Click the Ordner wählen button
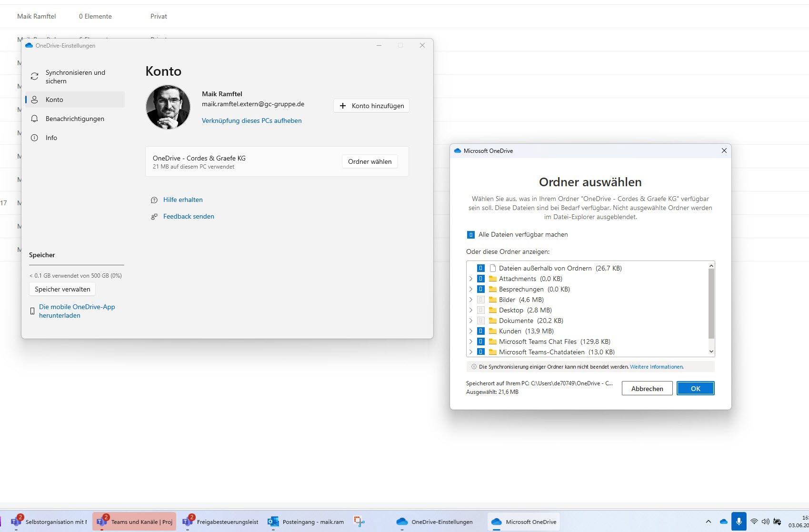 tap(370, 161)
